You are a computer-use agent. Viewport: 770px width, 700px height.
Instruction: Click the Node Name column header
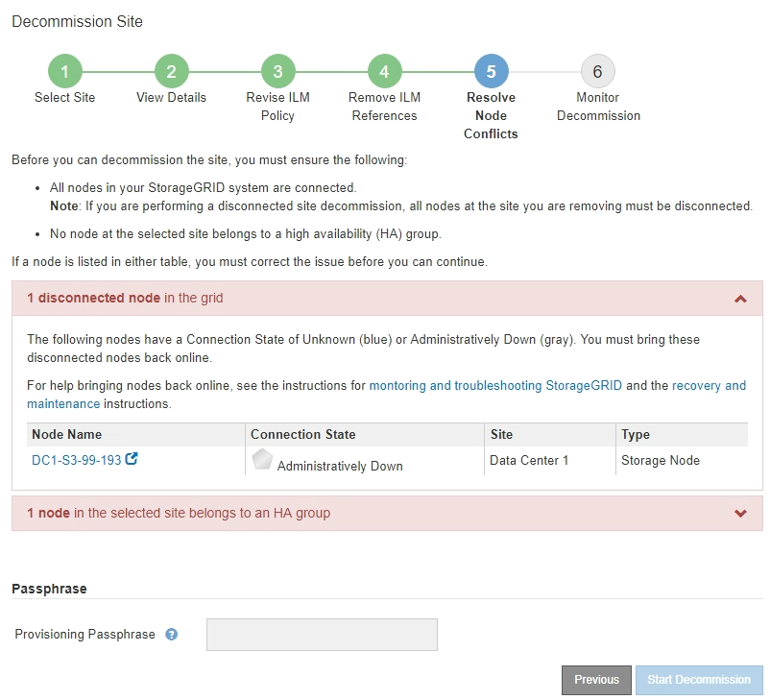(66, 435)
